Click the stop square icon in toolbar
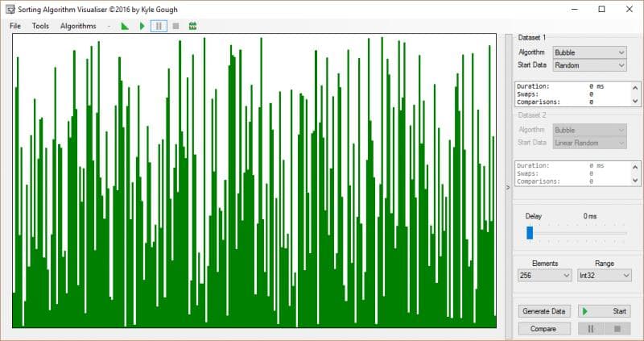 (175, 26)
